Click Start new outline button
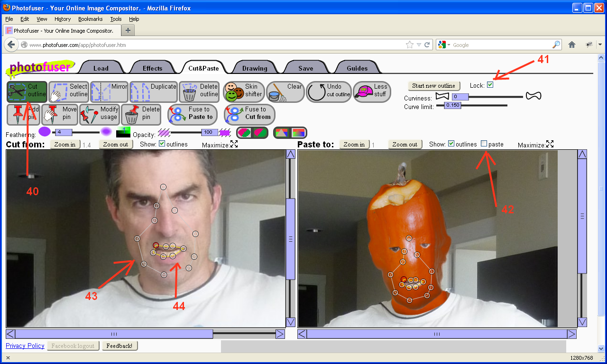The width and height of the screenshot is (607, 364). (x=434, y=86)
